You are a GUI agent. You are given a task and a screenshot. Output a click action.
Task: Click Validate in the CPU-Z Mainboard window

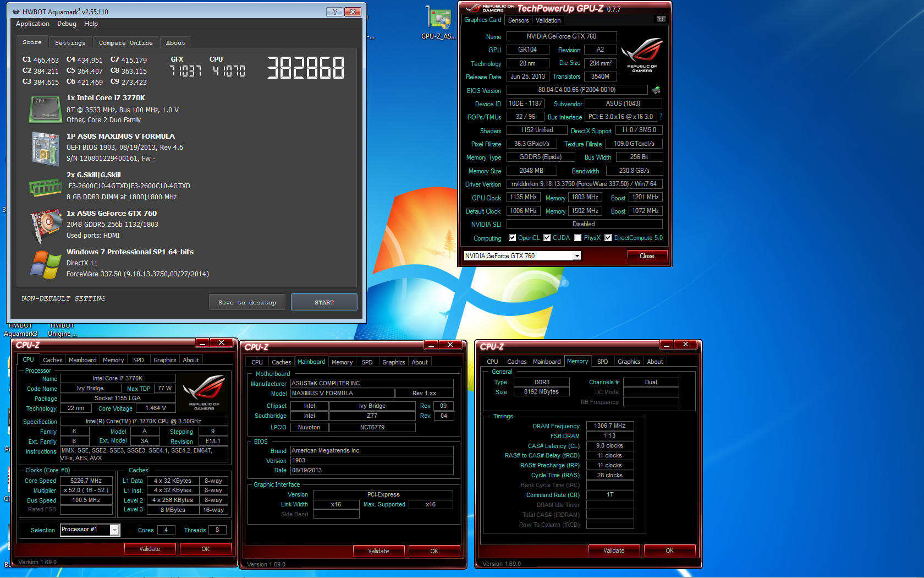click(378, 551)
